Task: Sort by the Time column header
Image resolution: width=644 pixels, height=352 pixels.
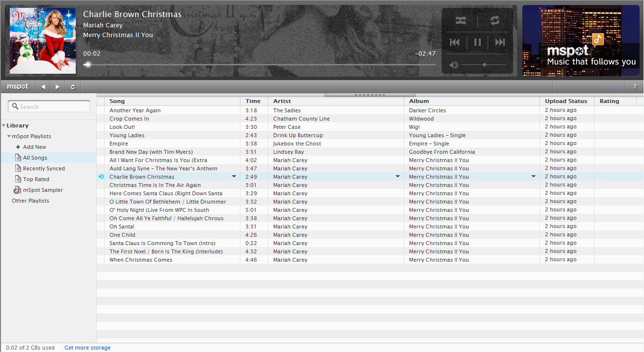Action: point(254,101)
